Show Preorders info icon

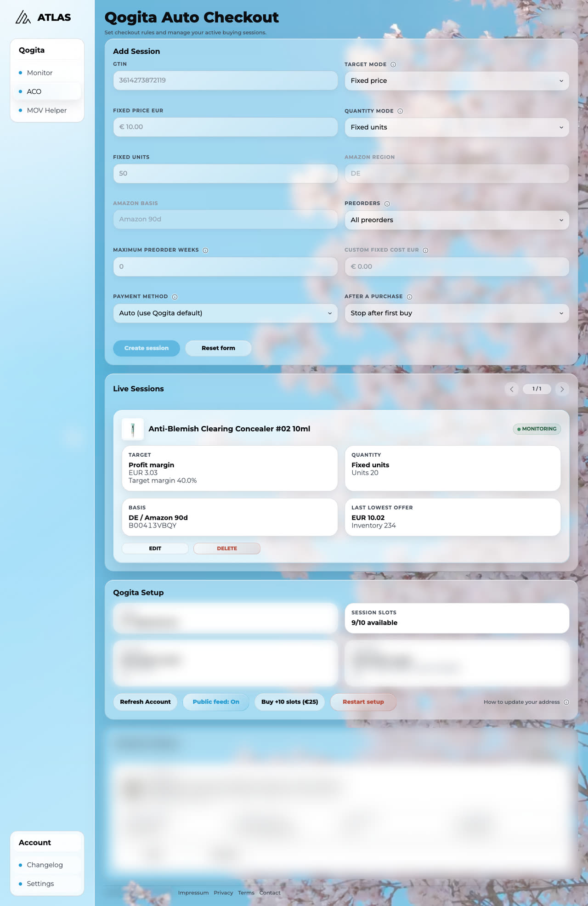tap(387, 204)
